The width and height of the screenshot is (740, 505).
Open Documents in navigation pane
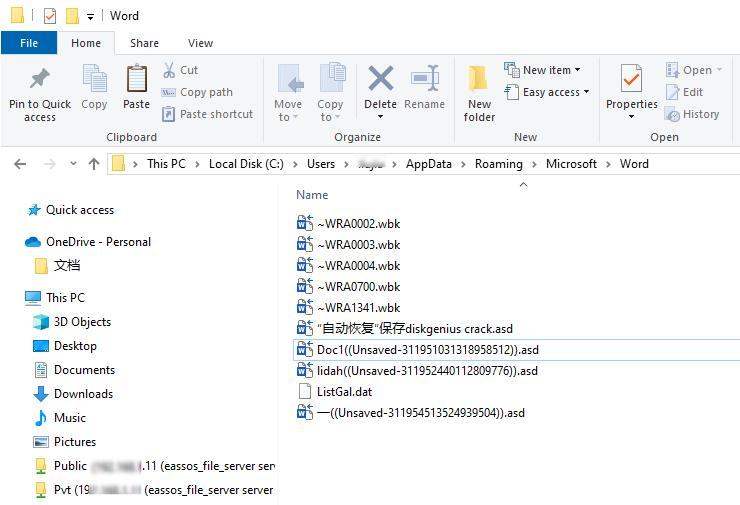(x=75, y=370)
